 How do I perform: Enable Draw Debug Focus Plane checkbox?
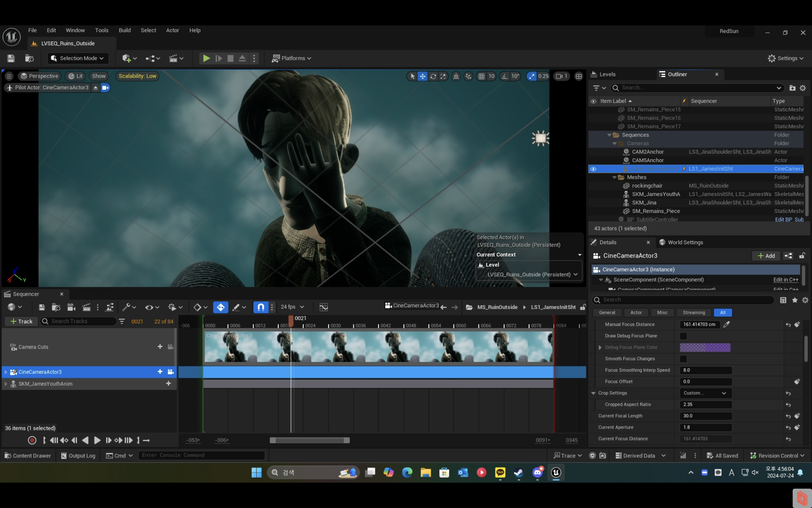(x=683, y=336)
